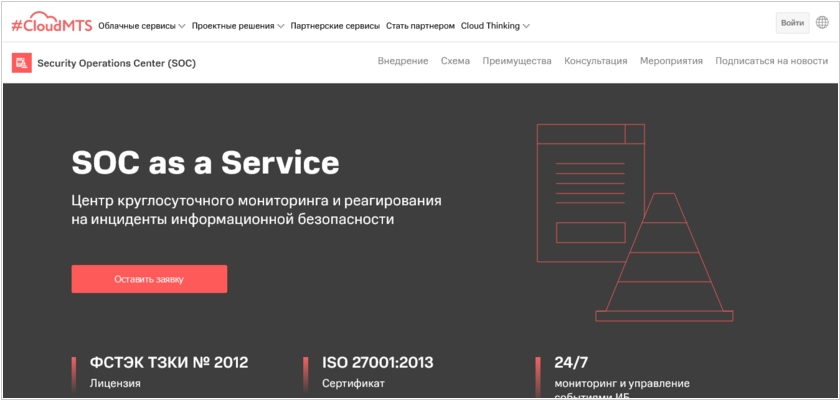Go to Консультация section tab

(595, 61)
